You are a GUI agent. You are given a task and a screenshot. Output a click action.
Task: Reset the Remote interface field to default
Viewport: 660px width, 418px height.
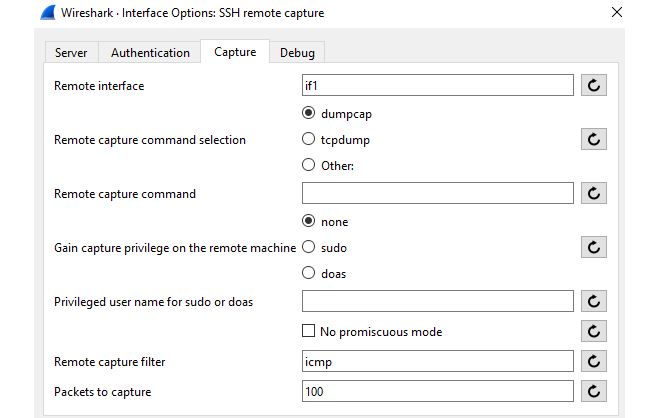594,86
